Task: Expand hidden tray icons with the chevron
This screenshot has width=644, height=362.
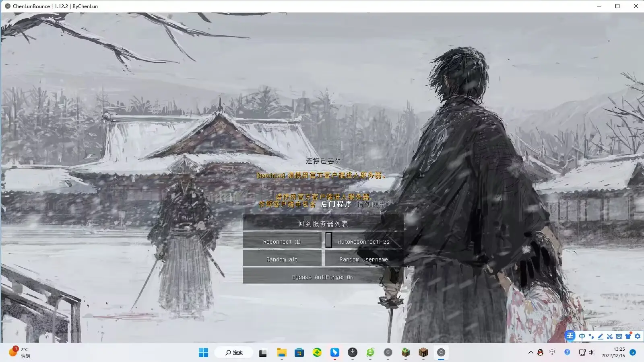Action: pos(530,352)
